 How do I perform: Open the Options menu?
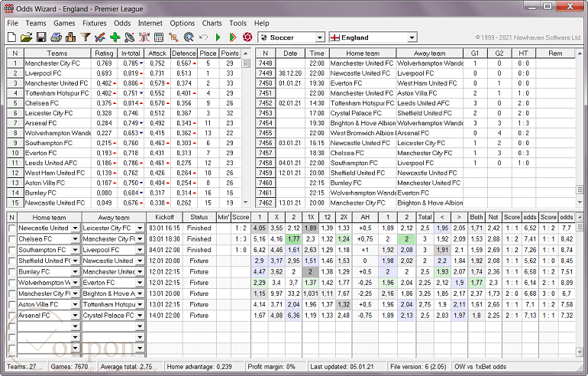click(x=183, y=23)
